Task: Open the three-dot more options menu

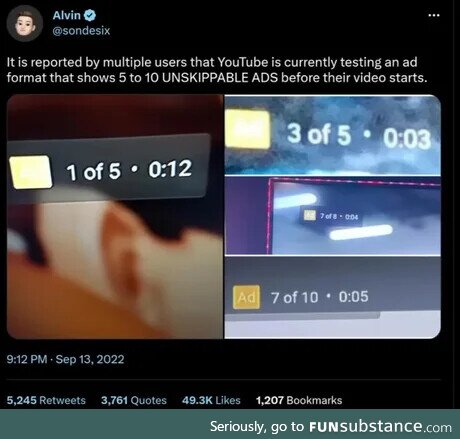Action: point(433,15)
